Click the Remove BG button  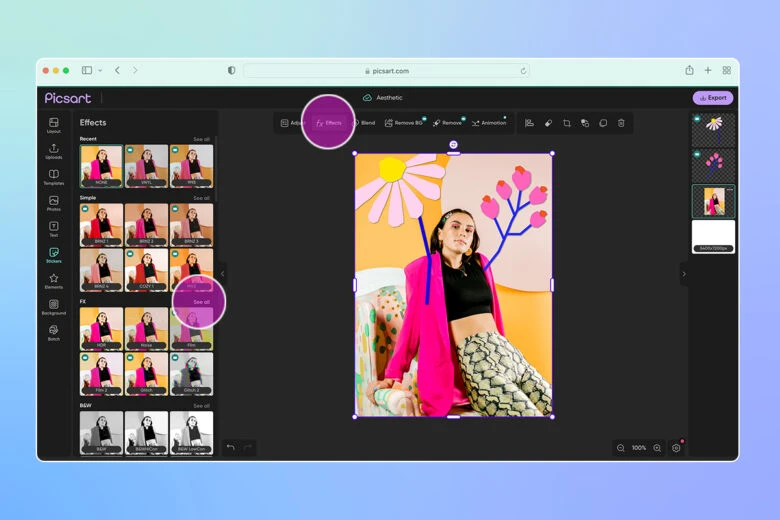click(404, 123)
